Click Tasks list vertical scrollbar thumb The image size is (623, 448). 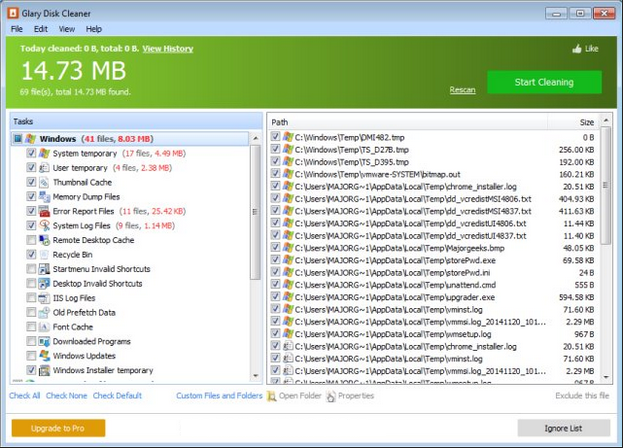[255, 212]
